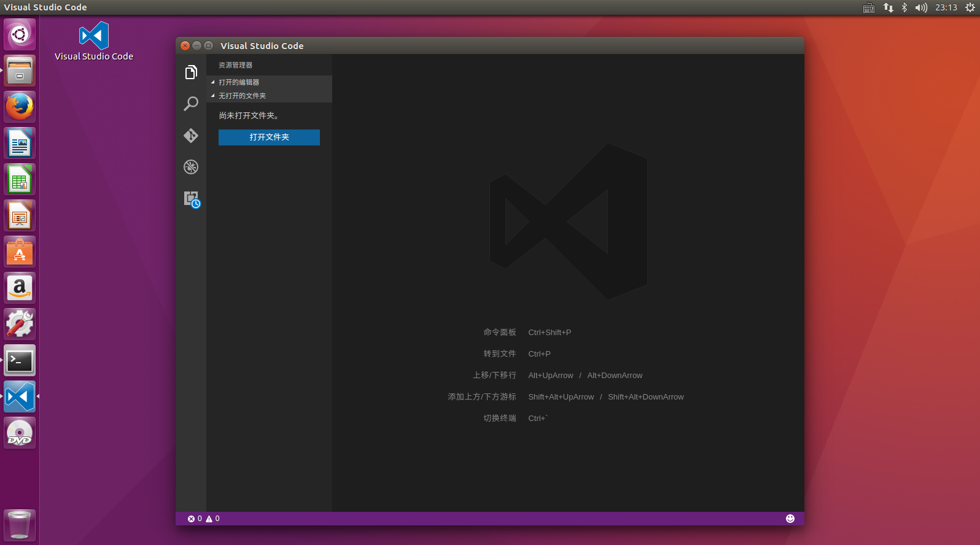Open Trash in the launcher

(x=20, y=525)
